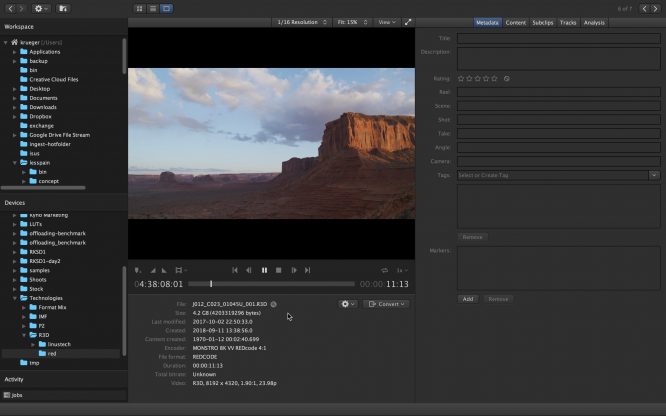The image size is (666, 416).
Task: Switch to list view mode
Action: click(152, 8)
